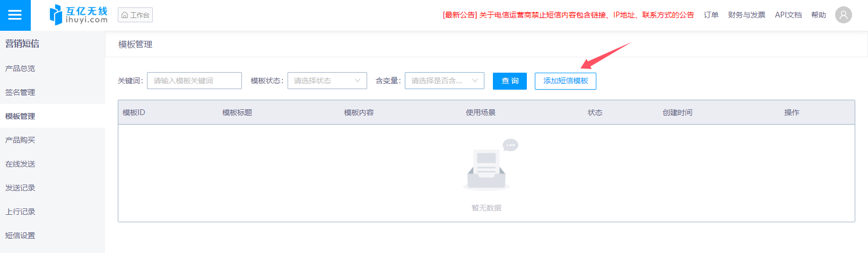Open the user avatar icon
Viewport: 868px width, 253px height.
[843, 15]
